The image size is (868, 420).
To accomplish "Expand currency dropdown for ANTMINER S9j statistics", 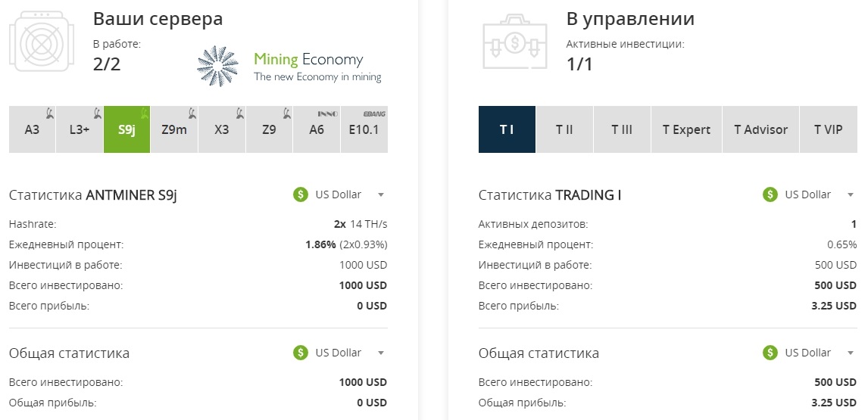I will pyautogui.click(x=381, y=194).
